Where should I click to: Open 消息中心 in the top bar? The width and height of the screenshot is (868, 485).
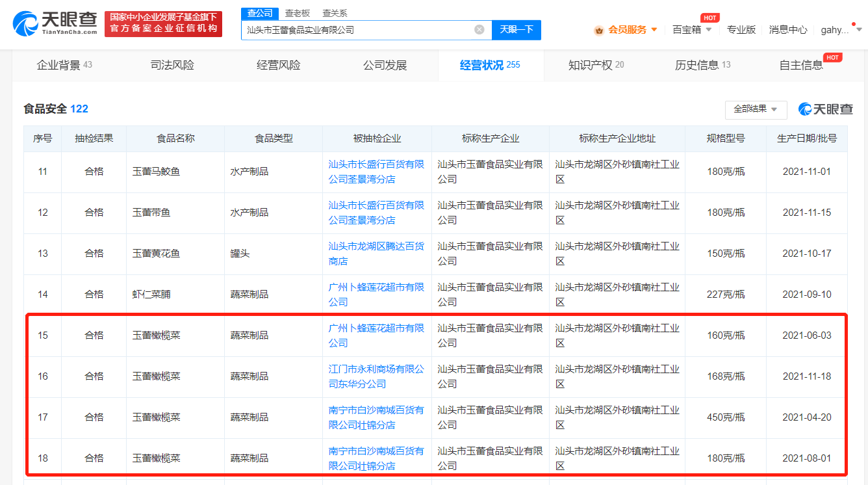[x=788, y=30]
